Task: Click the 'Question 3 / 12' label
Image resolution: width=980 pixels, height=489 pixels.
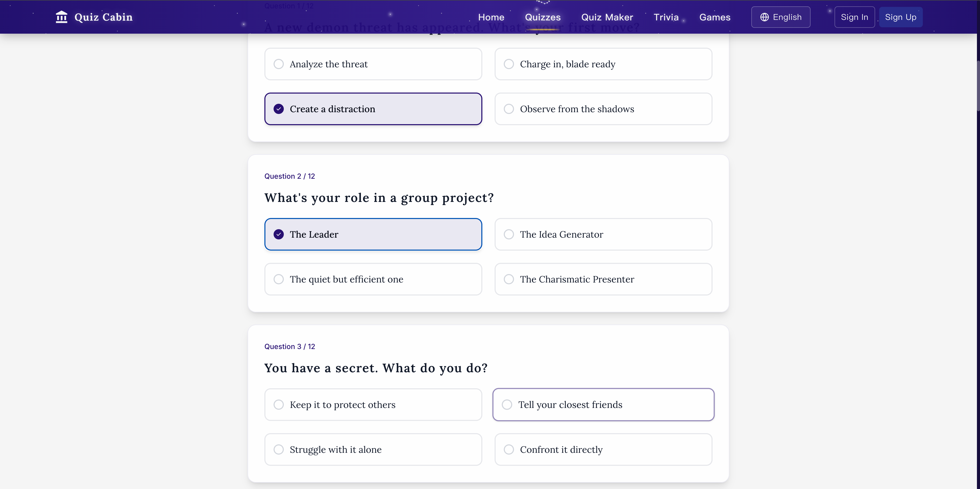Action: pyautogui.click(x=289, y=346)
